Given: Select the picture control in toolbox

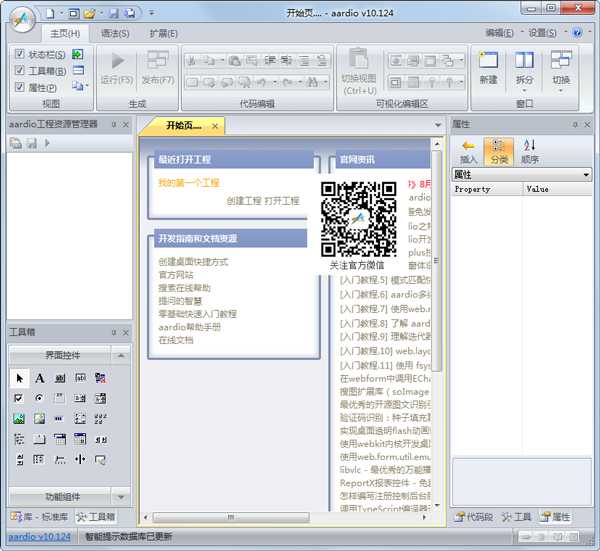Looking at the screenshot, I should [x=19, y=418].
